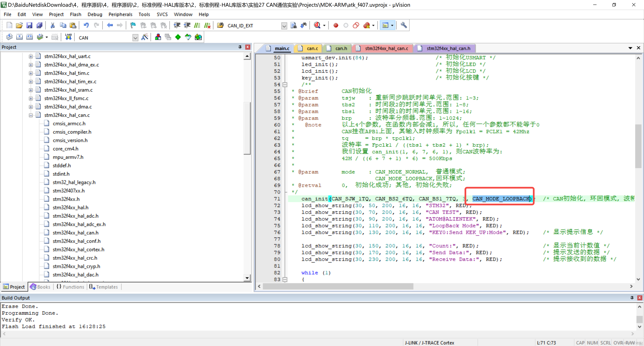Open the CAN target dropdown
Viewport: 644px width, 346px height.
click(x=135, y=38)
